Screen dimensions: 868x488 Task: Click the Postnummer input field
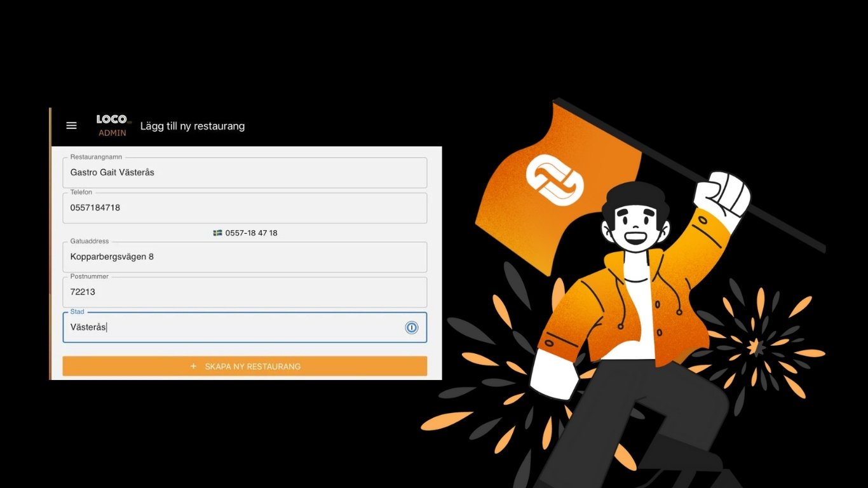pos(245,292)
